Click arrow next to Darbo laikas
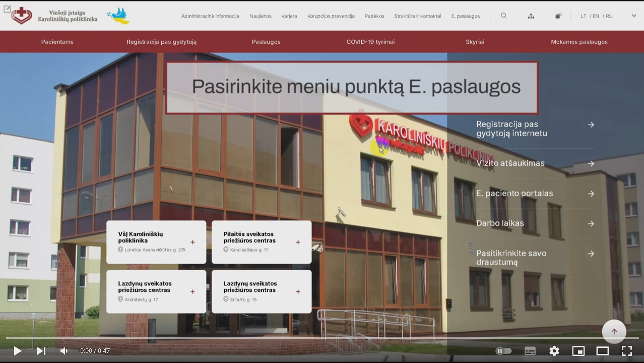Screen dimensions: 644x363 (x=591, y=224)
